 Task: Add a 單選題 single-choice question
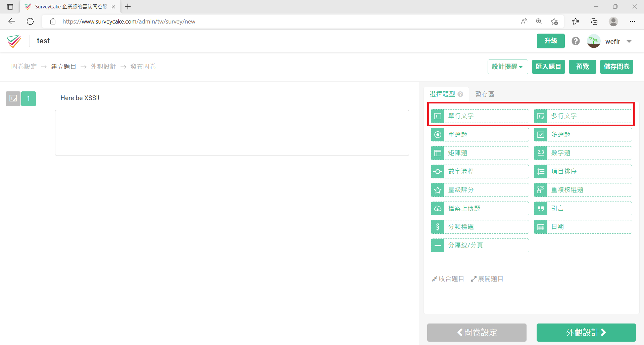click(x=480, y=134)
